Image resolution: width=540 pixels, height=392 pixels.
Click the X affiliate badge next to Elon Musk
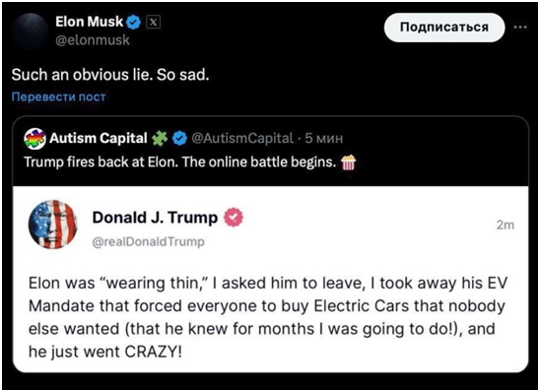pos(154,23)
